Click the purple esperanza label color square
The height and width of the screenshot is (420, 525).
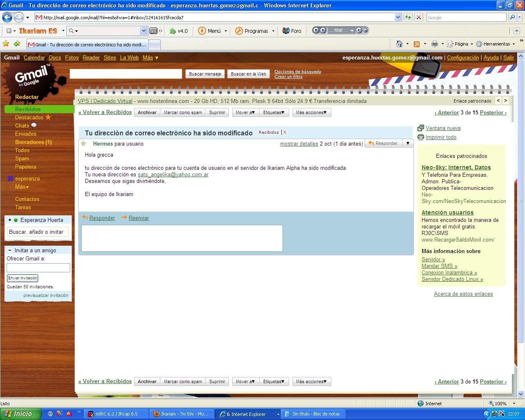point(11,178)
